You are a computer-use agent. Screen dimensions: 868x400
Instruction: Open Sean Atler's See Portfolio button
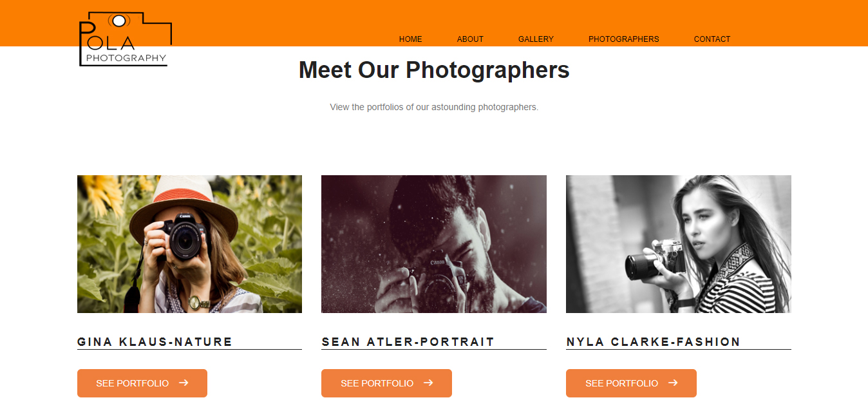click(386, 383)
